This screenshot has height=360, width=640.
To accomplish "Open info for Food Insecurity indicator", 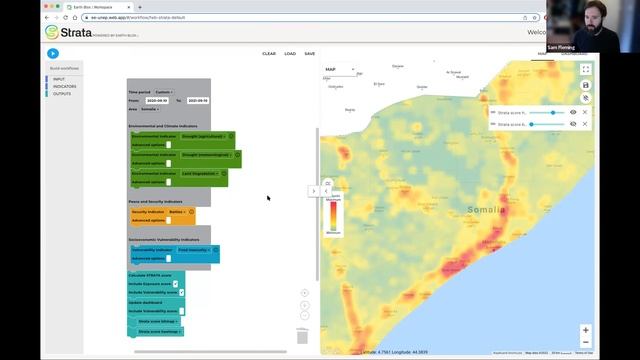I will coord(216,249).
